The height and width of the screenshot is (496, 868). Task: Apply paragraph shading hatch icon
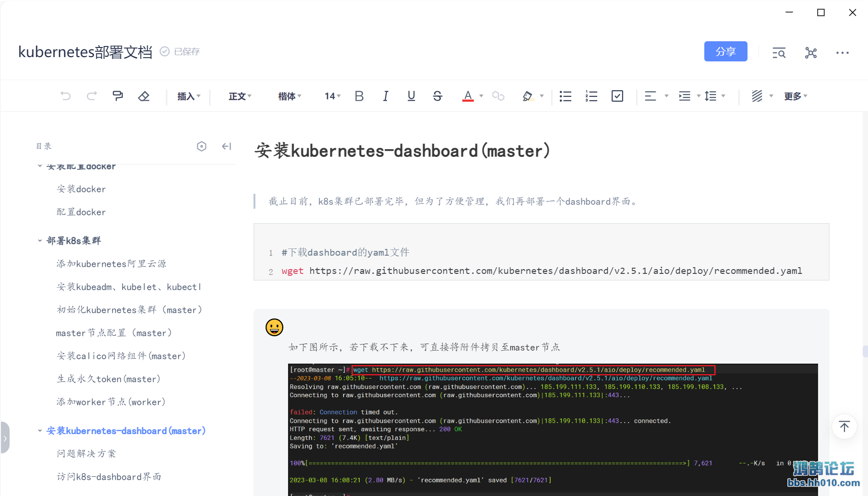pos(757,96)
